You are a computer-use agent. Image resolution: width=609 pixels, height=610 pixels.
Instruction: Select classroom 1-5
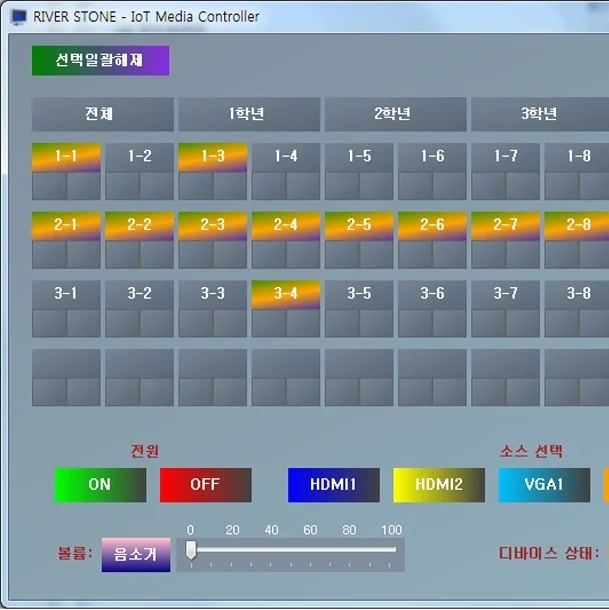click(x=359, y=157)
